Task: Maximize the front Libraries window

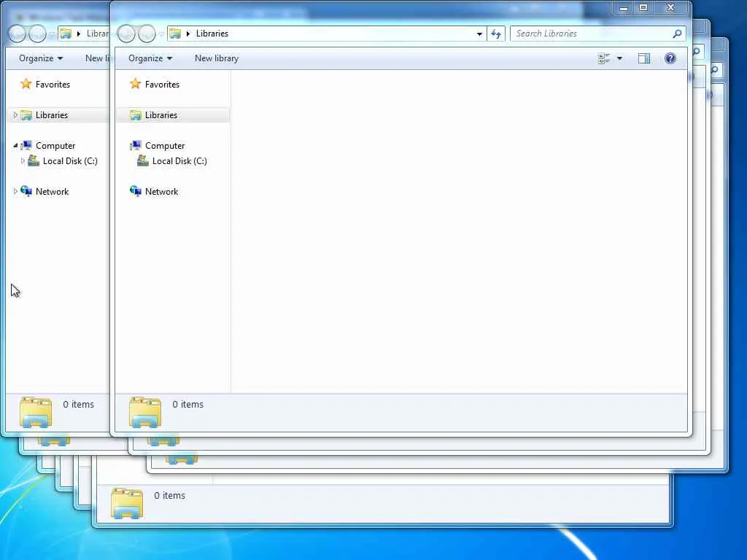Action: tap(643, 7)
